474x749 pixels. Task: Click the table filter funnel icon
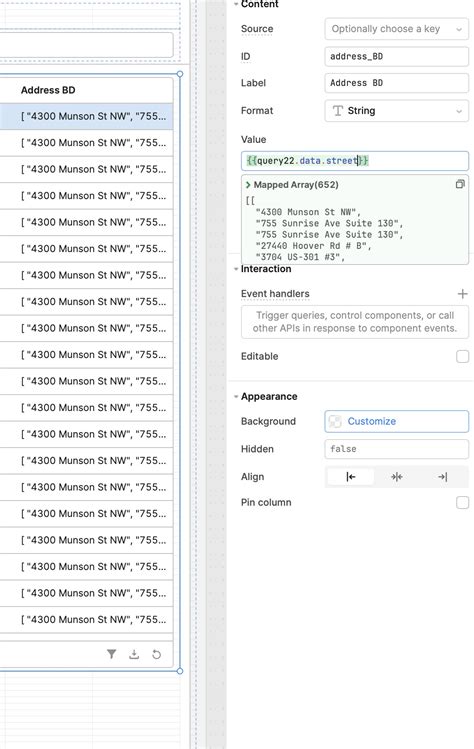111,654
